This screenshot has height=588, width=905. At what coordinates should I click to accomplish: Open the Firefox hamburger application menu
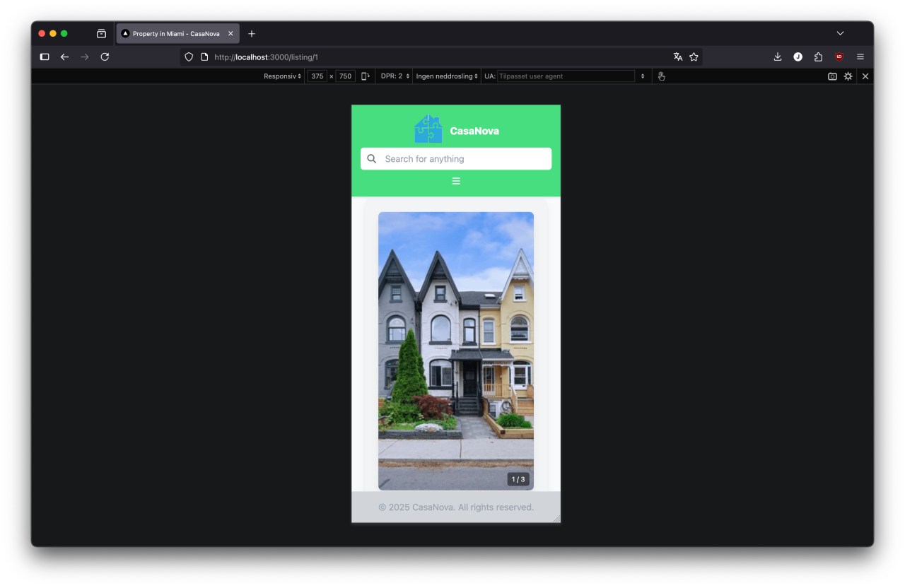click(860, 57)
